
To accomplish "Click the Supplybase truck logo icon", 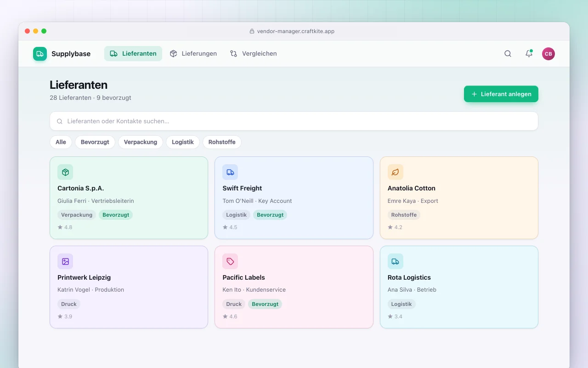I will point(40,54).
